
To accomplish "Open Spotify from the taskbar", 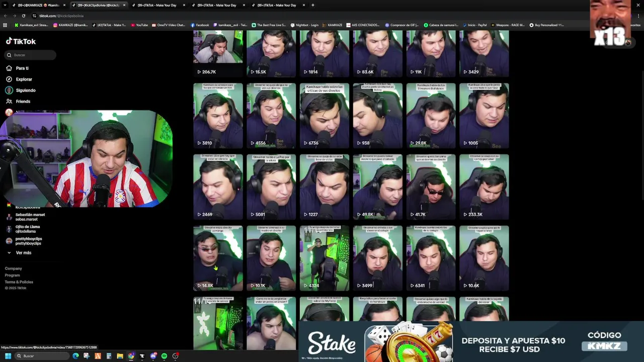I will [x=164, y=356].
